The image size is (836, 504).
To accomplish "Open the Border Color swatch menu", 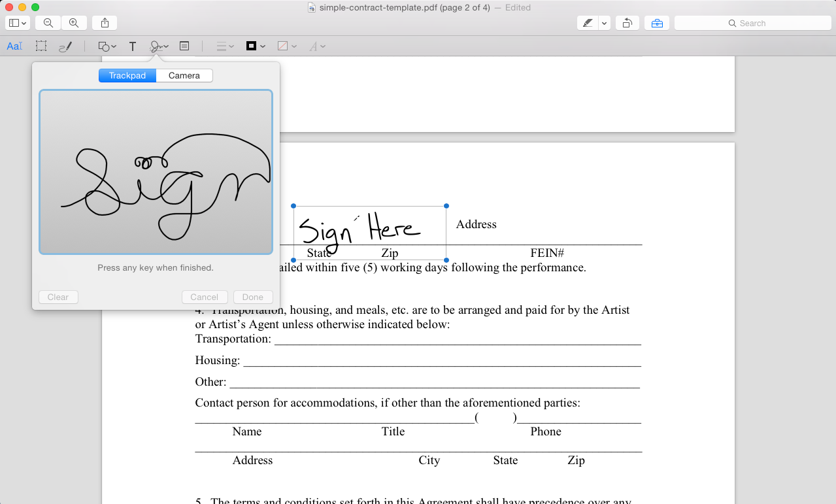I will (x=256, y=46).
